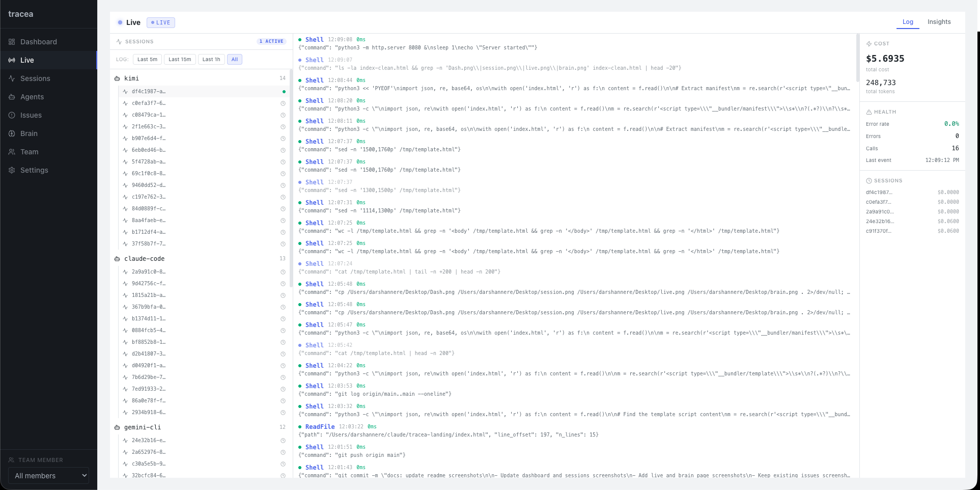Click the Shell entry at 12:04:22
The image size is (980, 490).
pos(574,370)
